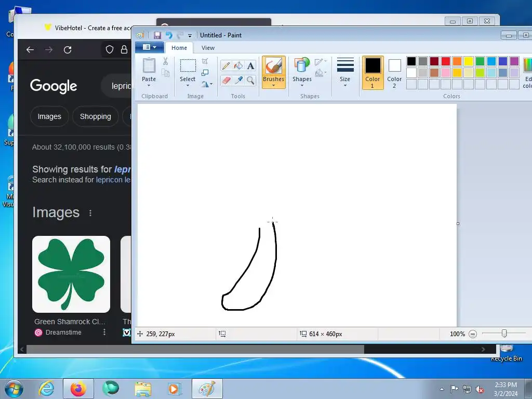The height and width of the screenshot is (399, 532).
Task: Open the Size line thickness dropdown
Action: coord(345,72)
